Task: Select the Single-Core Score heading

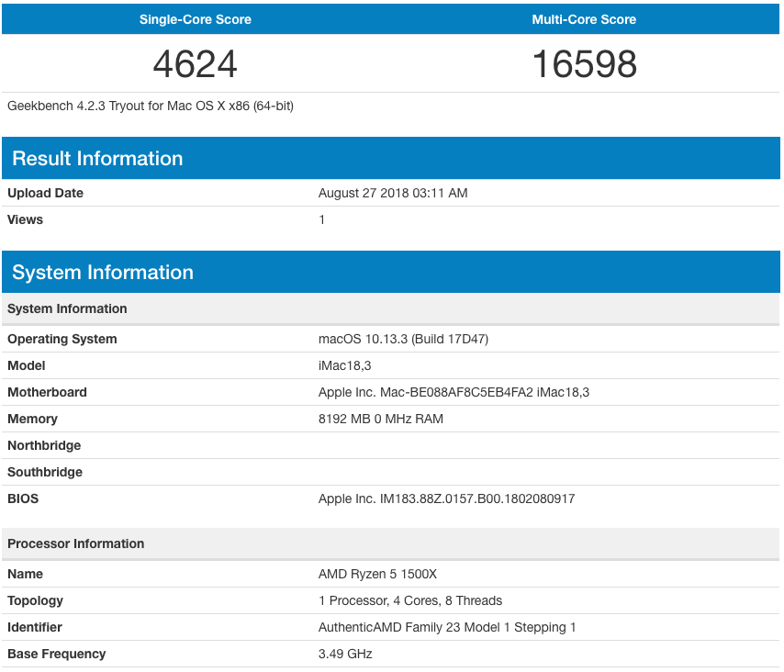Action: [195, 19]
